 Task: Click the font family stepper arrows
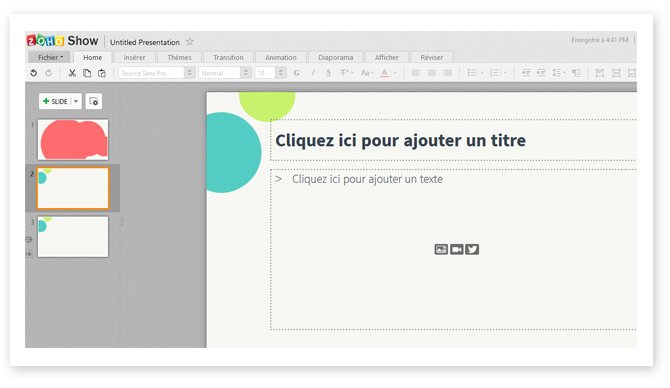[x=190, y=73]
